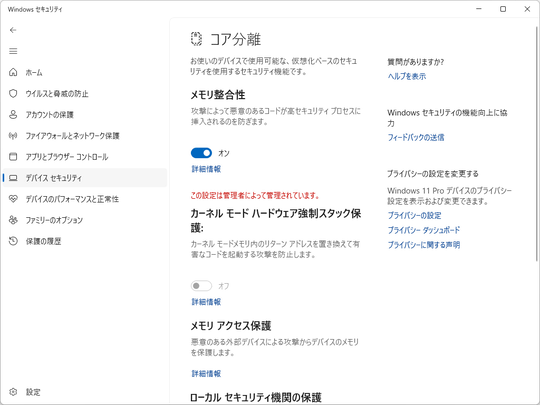Click the shield icon for ウイルスと脅威の防止

[x=13, y=93]
